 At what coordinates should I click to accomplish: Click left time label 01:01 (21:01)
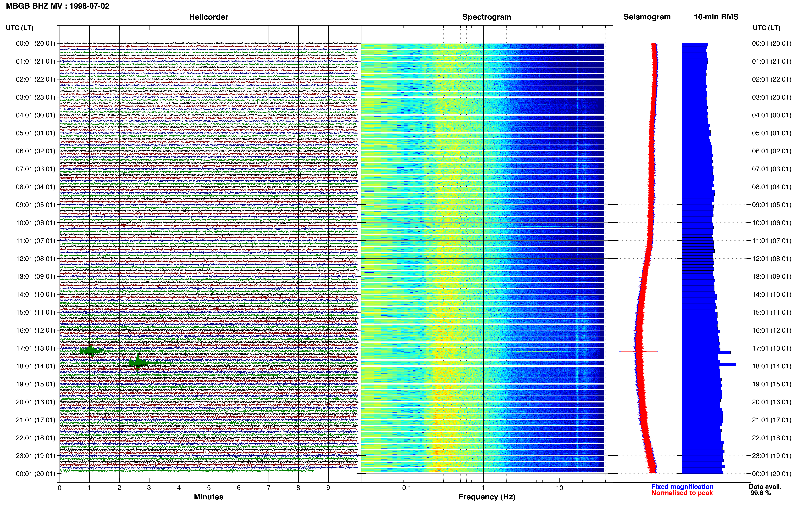point(35,61)
